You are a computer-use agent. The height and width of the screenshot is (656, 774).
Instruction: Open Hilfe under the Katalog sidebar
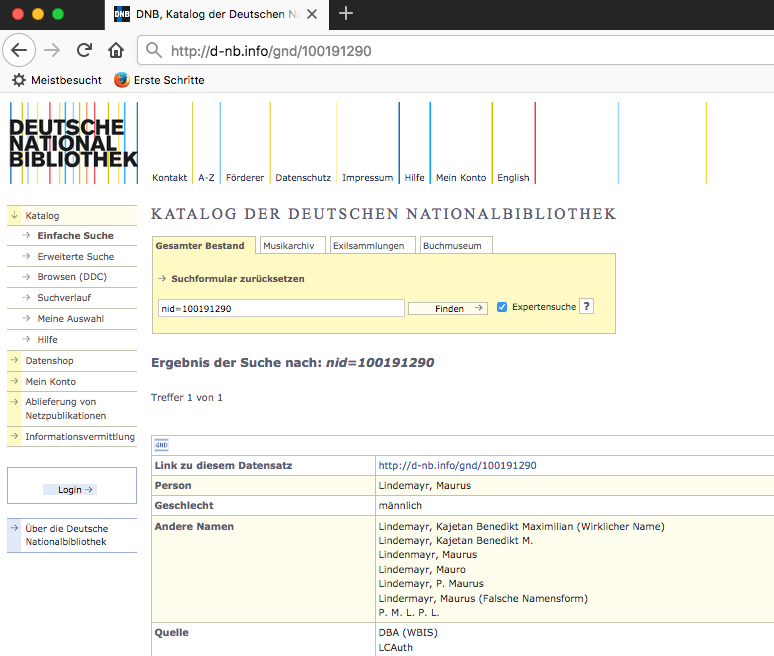[47, 340]
